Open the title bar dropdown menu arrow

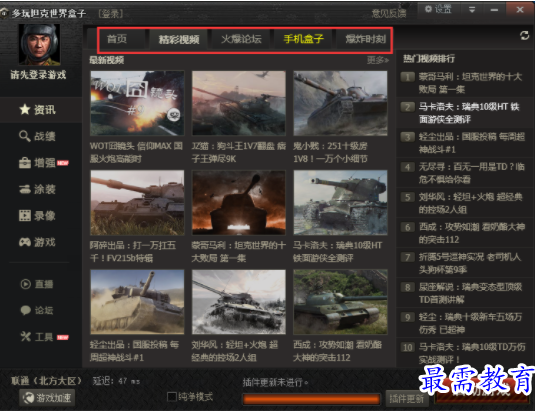pos(472,10)
